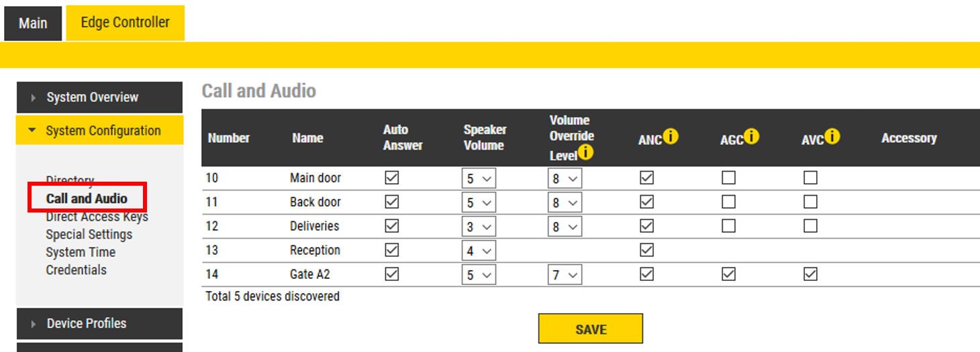980x352 pixels.
Task: Disable Auto Answer for Main door
Action: coord(392,178)
